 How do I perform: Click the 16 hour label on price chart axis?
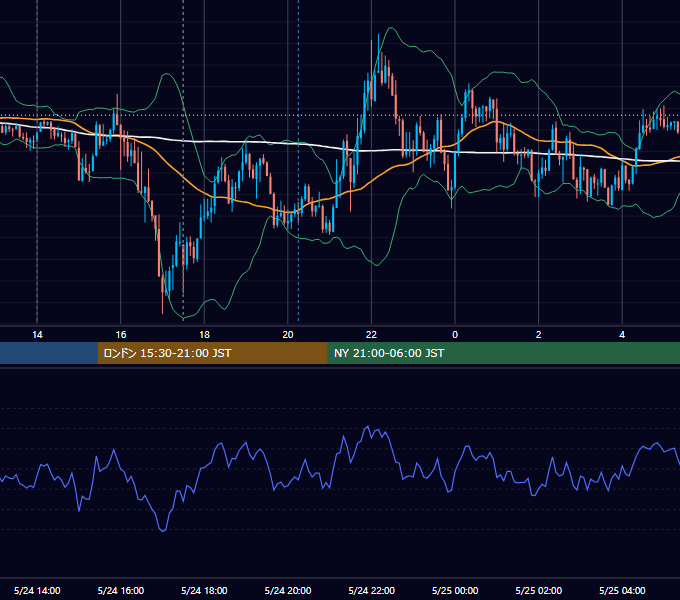(121, 335)
